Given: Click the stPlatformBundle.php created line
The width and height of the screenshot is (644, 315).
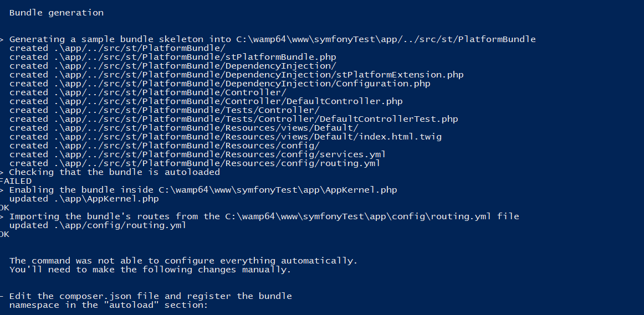Looking at the screenshot, I should click(x=172, y=57).
